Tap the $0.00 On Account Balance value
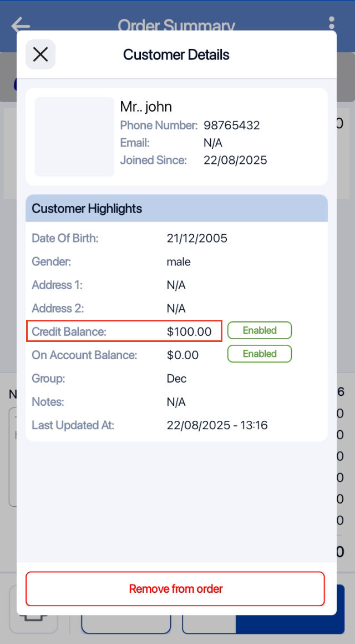355x644 pixels. point(182,355)
